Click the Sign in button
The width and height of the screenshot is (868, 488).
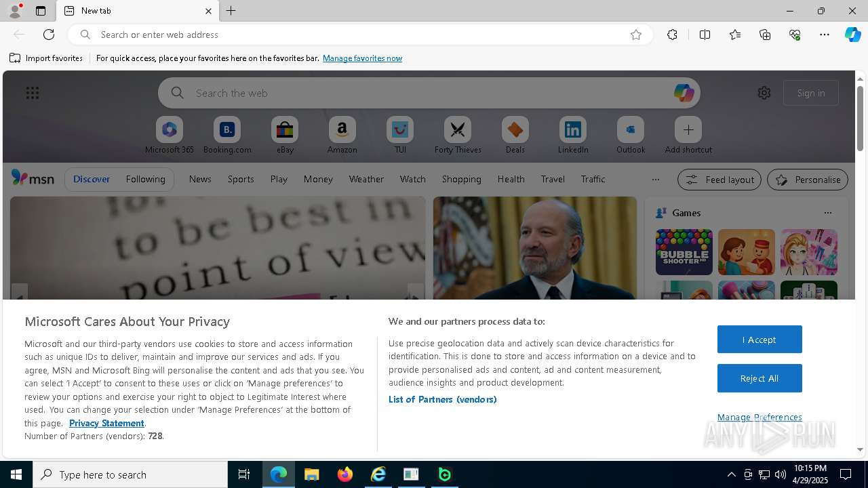point(811,93)
